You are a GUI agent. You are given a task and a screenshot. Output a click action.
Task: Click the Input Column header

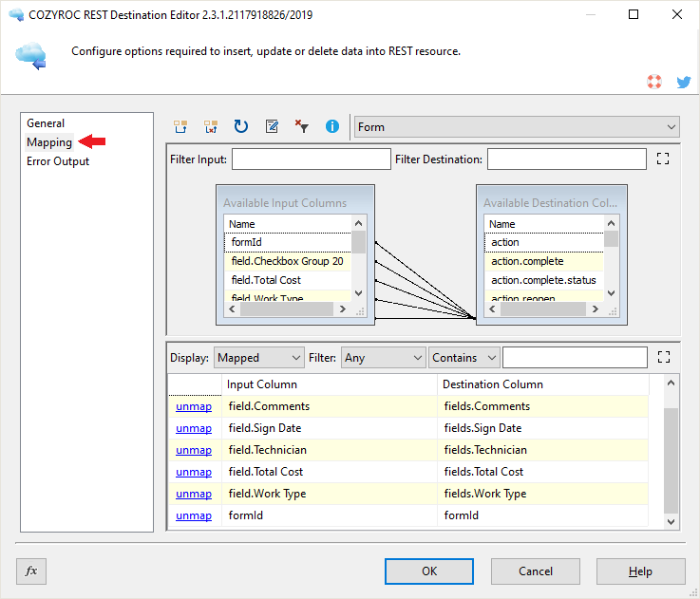point(330,384)
